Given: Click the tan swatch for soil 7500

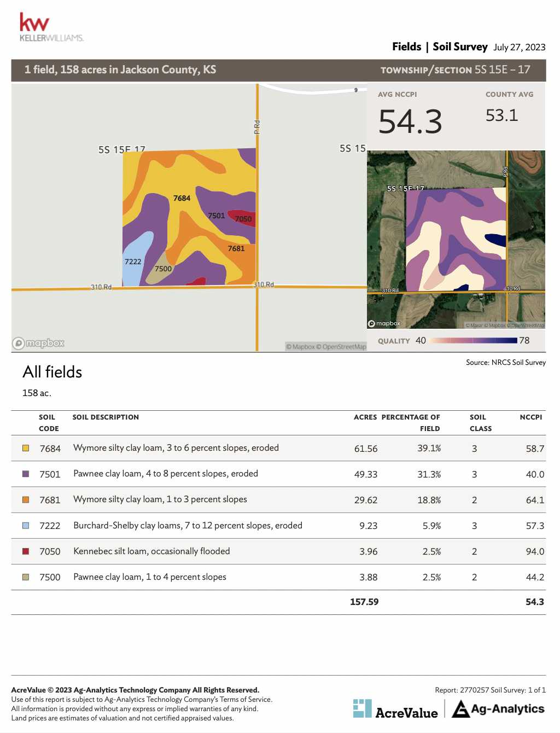Looking at the screenshot, I should coord(26,577).
